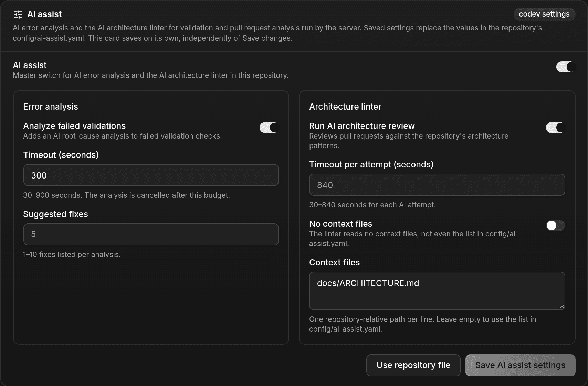
Task: Click the 'Master switch for AI error analysis' description
Action: click(151, 75)
